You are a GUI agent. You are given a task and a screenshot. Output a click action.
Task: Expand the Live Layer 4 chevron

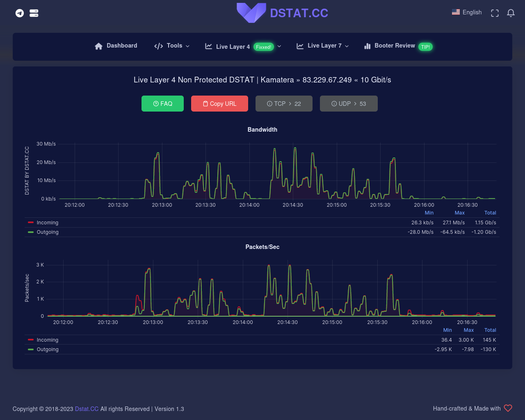[x=279, y=46]
